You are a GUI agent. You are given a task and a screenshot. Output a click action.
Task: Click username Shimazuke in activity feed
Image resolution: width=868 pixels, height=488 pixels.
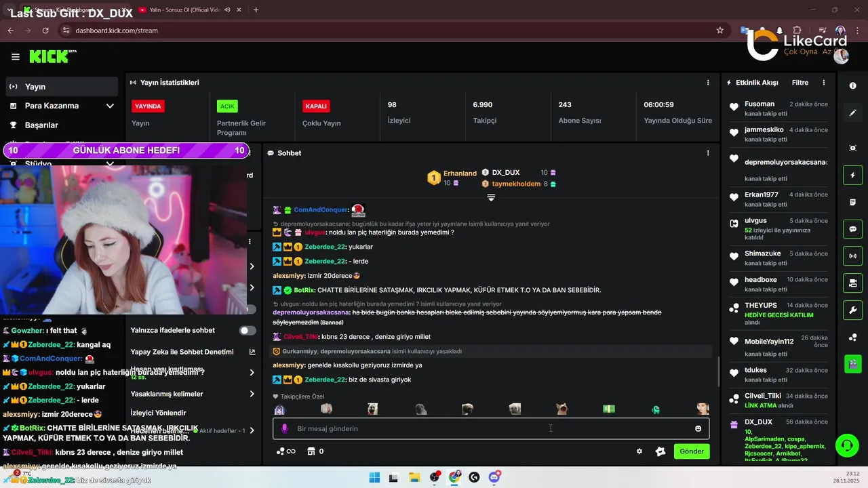pos(762,253)
